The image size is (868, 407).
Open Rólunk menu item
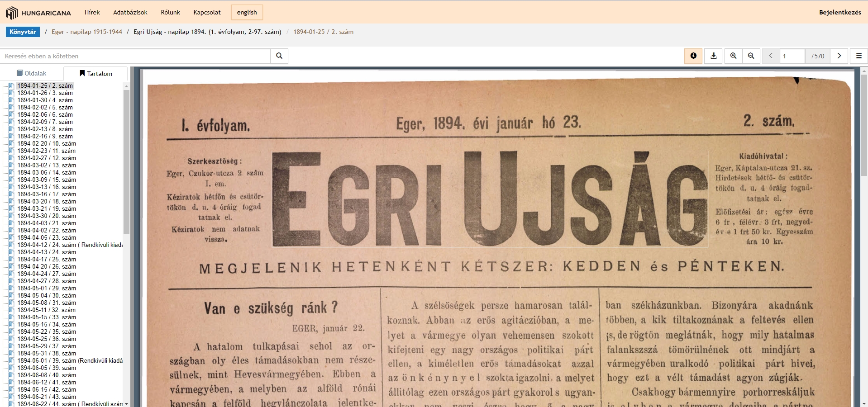(170, 12)
